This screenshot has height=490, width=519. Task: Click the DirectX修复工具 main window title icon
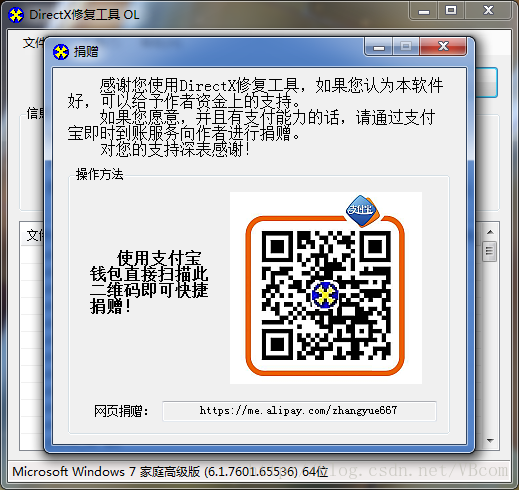click(x=16, y=15)
